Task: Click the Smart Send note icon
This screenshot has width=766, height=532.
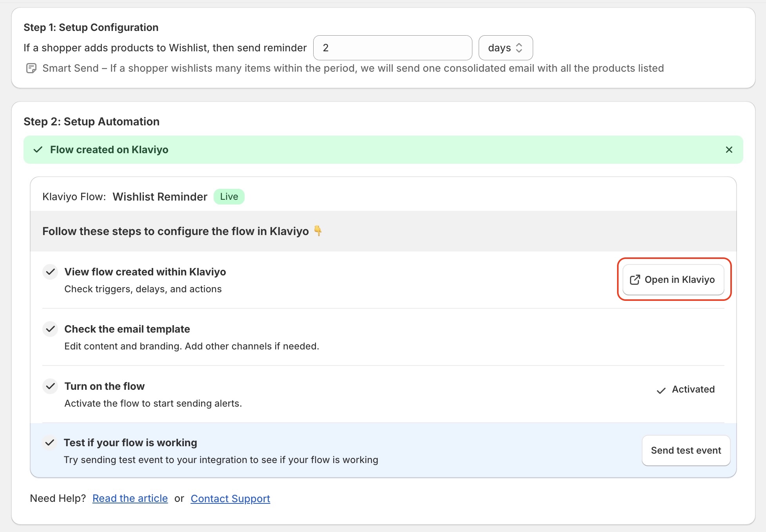Action: [x=31, y=68]
